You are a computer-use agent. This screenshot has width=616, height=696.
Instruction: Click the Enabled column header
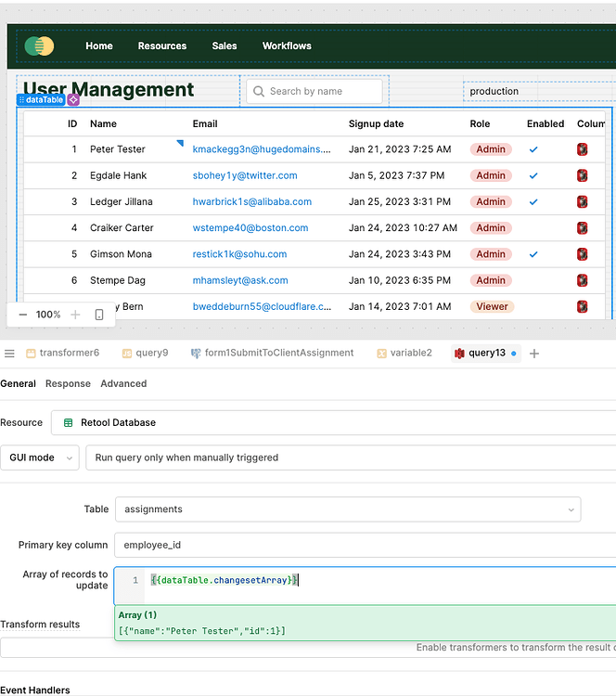coord(545,123)
